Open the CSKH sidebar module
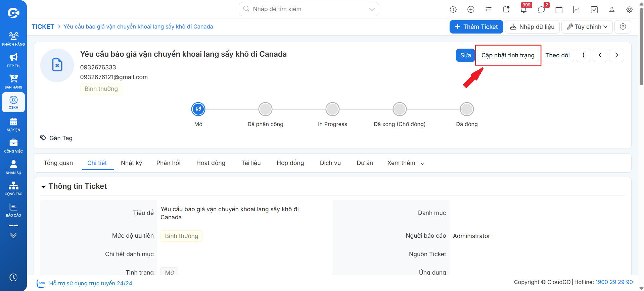 [13, 102]
